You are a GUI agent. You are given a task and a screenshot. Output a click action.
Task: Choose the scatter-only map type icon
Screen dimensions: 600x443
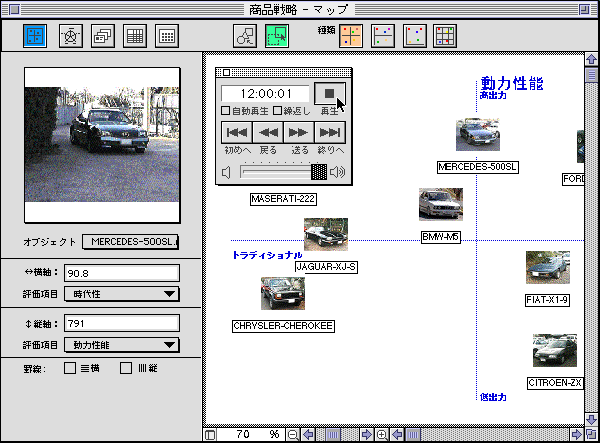(415, 36)
